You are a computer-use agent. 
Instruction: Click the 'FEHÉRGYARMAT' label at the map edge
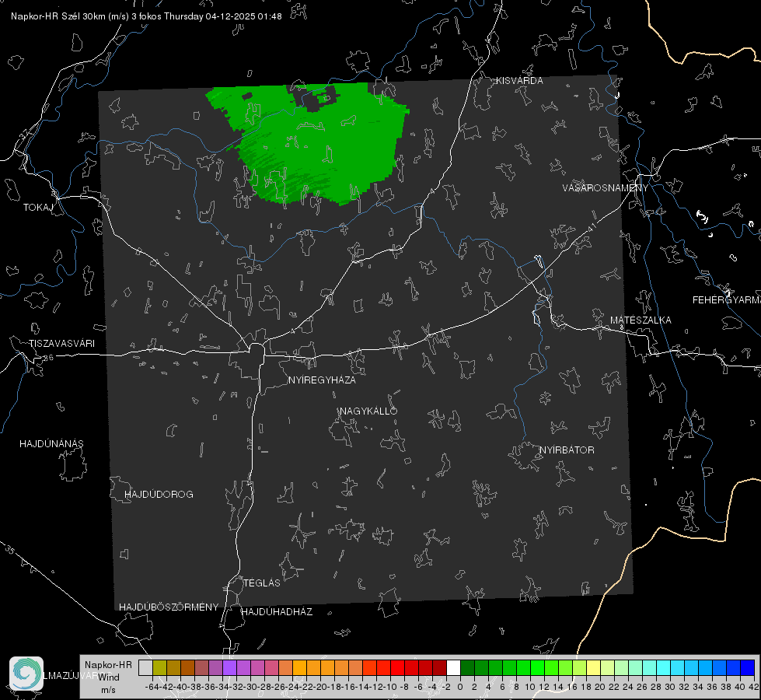(x=727, y=300)
